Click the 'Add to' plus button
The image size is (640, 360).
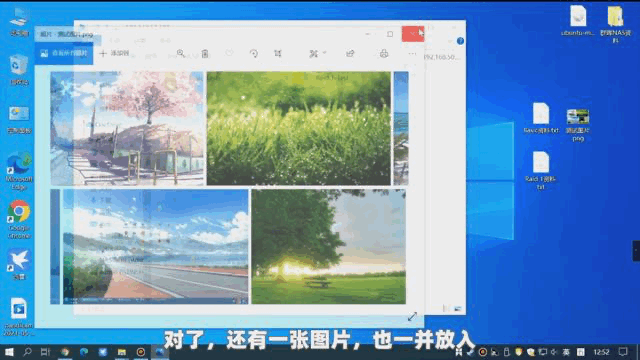[114, 53]
